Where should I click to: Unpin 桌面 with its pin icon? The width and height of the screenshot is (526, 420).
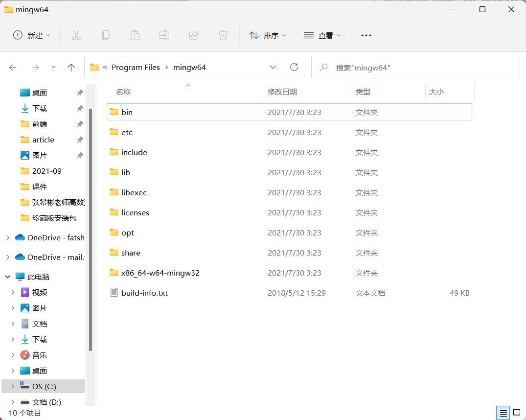tap(80, 93)
